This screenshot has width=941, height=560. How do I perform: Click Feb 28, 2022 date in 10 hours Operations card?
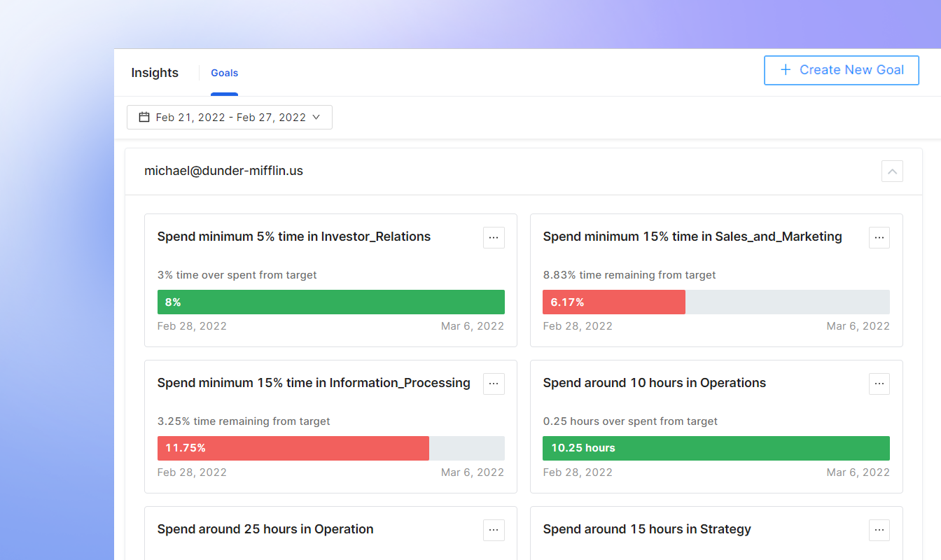click(x=578, y=472)
